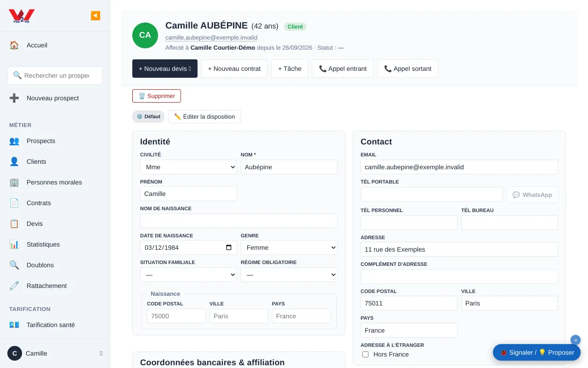
Task: Click the Tél portable input field
Action: point(432,195)
